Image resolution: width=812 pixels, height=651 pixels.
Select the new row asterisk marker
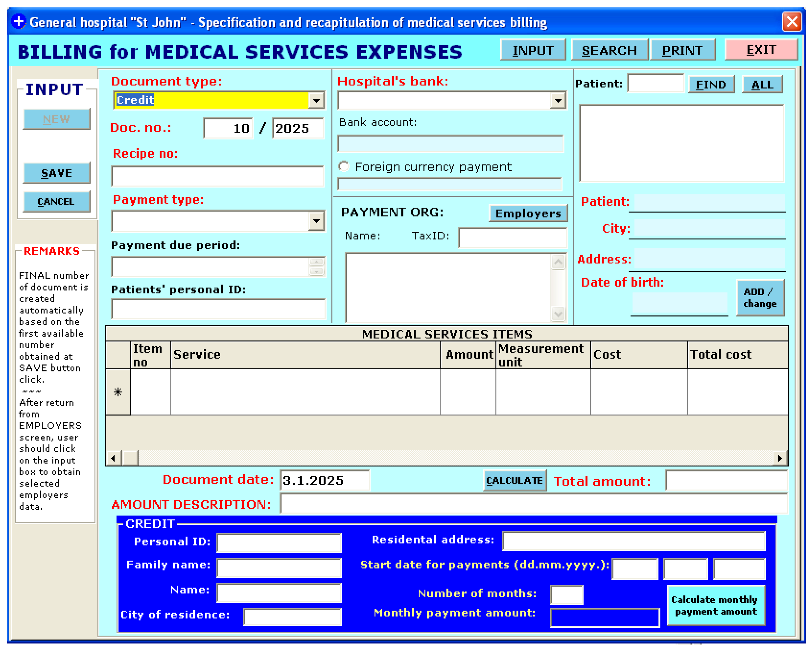(118, 392)
